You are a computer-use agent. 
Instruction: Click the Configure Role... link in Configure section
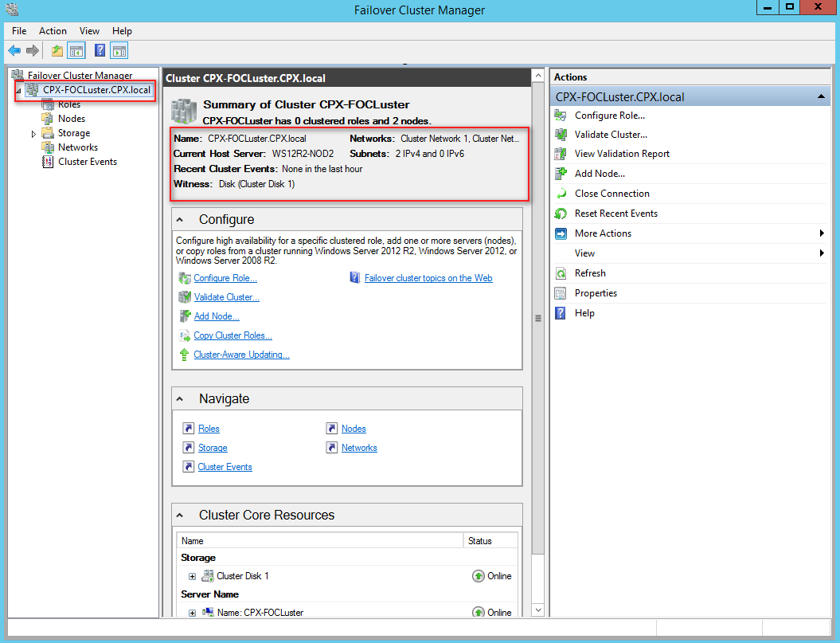click(x=225, y=278)
